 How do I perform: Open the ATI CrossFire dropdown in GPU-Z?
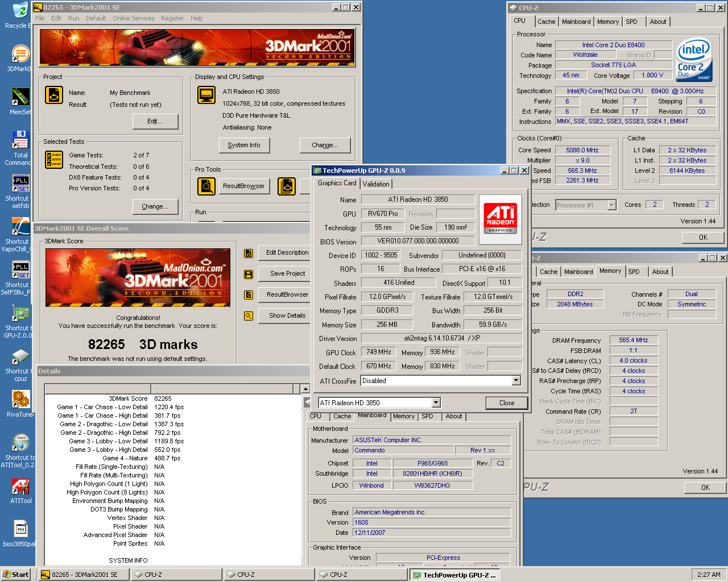[516, 381]
